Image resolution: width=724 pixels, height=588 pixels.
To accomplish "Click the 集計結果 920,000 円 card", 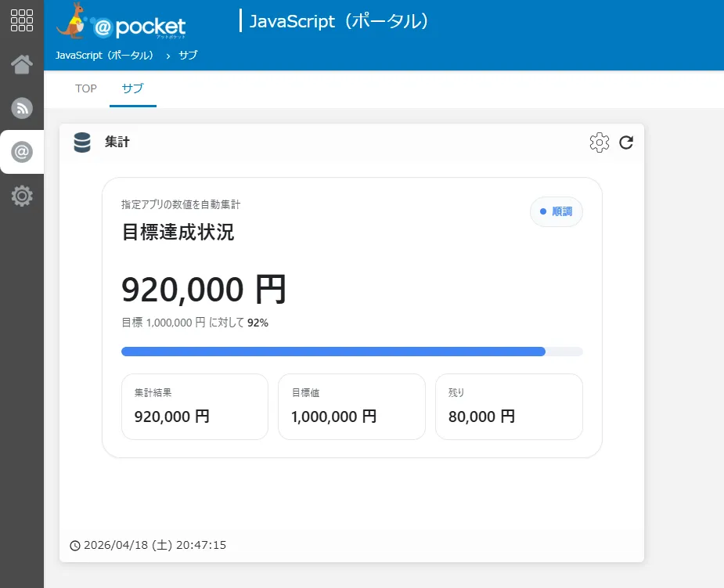I will (x=195, y=406).
